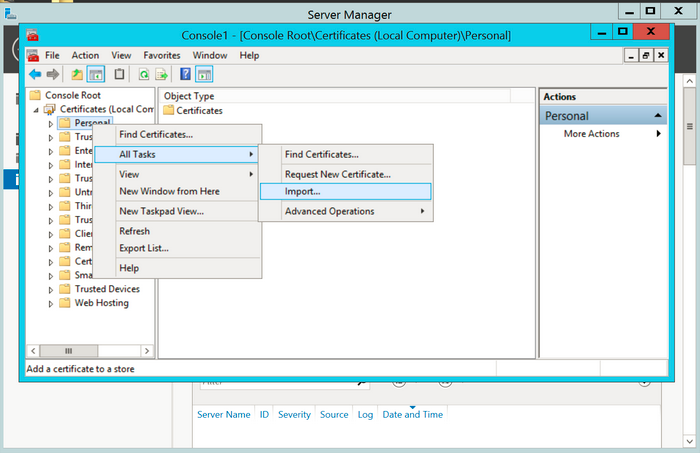Open Advanced Operations submenu

346,211
